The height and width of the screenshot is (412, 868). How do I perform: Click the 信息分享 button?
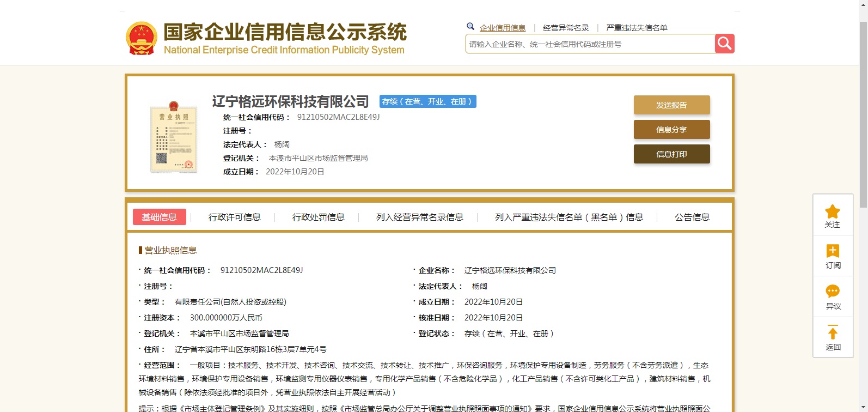pos(671,130)
